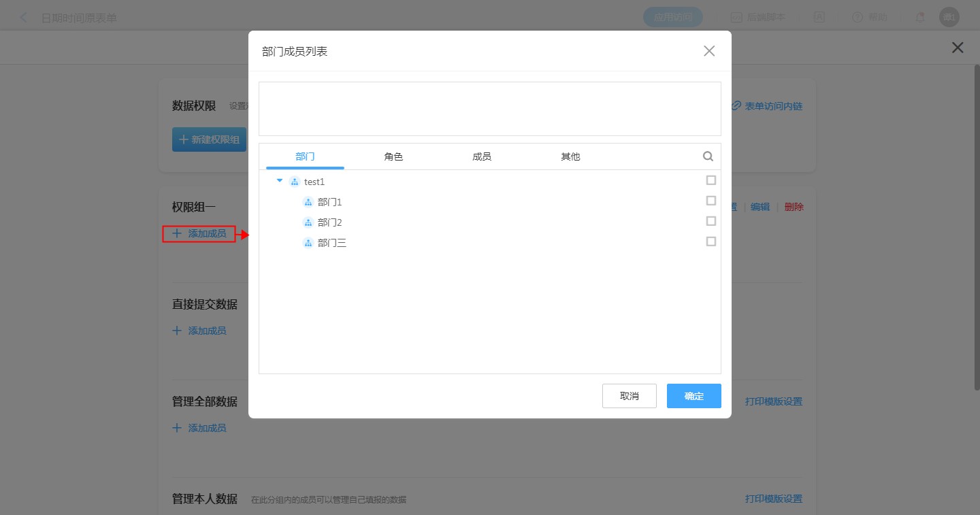Check the test1 checkbox
980x515 pixels.
711,180
